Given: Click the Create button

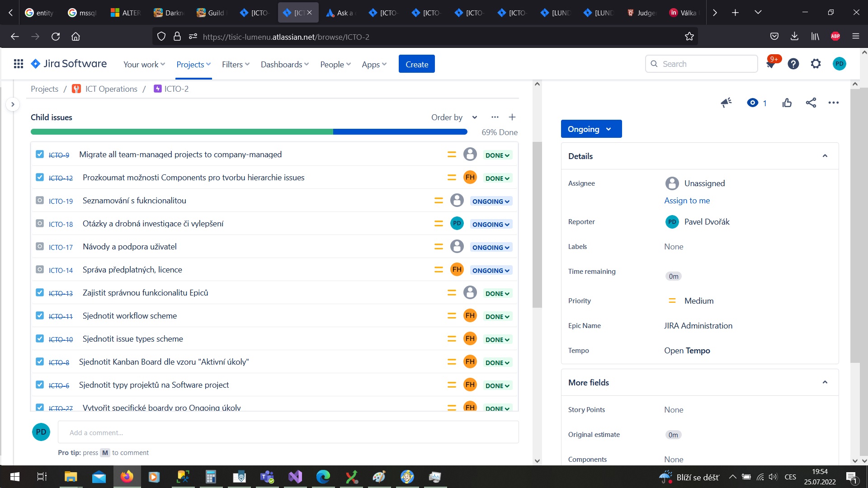Looking at the screenshot, I should point(417,64).
